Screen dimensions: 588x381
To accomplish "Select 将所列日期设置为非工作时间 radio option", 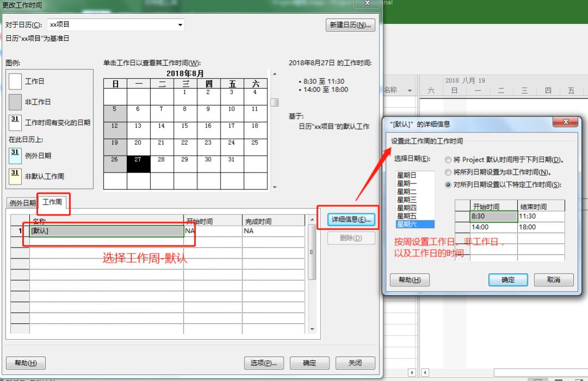I will click(448, 173).
